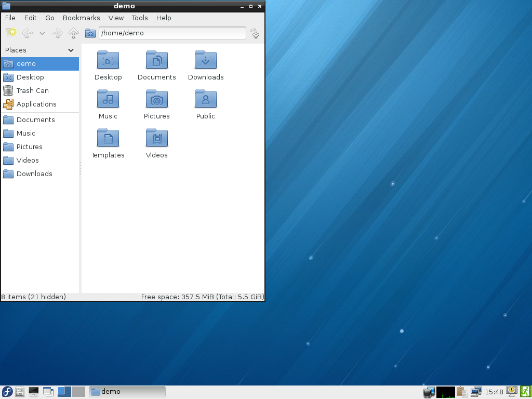
Task: Click the /home/demo path field
Action: tap(172, 33)
